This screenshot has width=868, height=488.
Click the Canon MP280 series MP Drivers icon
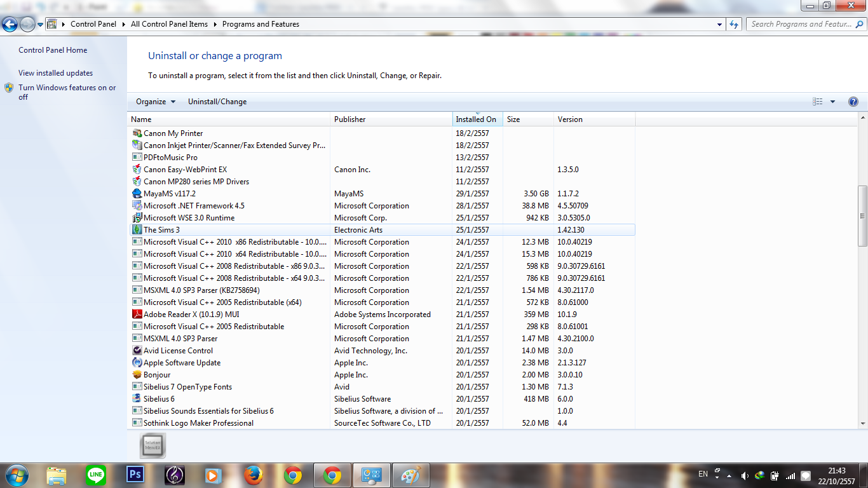[137, 182]
